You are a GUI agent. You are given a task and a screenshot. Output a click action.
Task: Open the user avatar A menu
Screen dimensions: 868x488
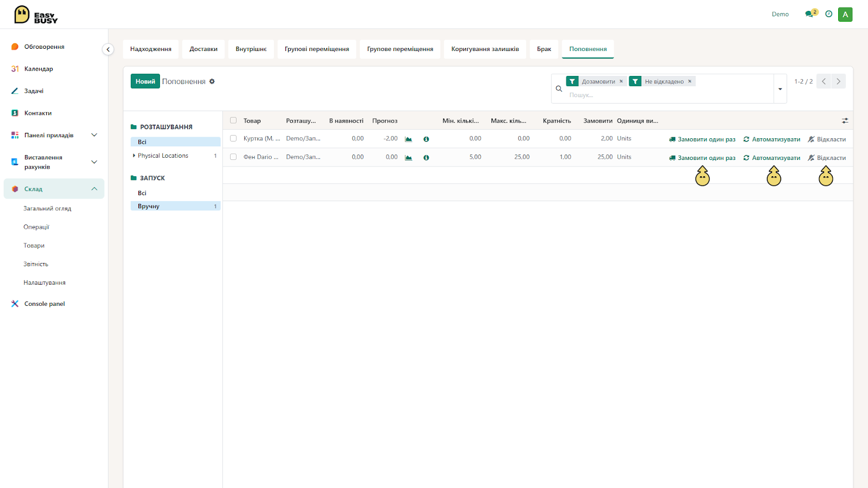[x=845, y=15]
